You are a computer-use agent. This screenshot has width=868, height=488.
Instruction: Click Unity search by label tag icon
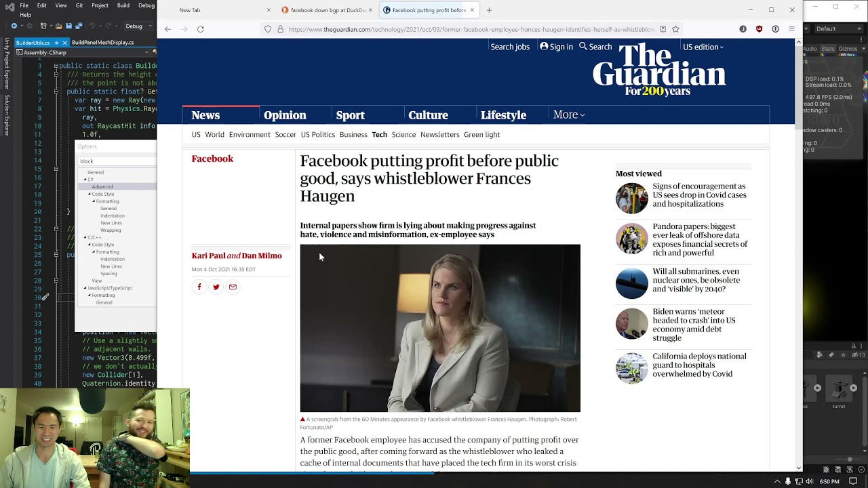(x=831, y=354)
